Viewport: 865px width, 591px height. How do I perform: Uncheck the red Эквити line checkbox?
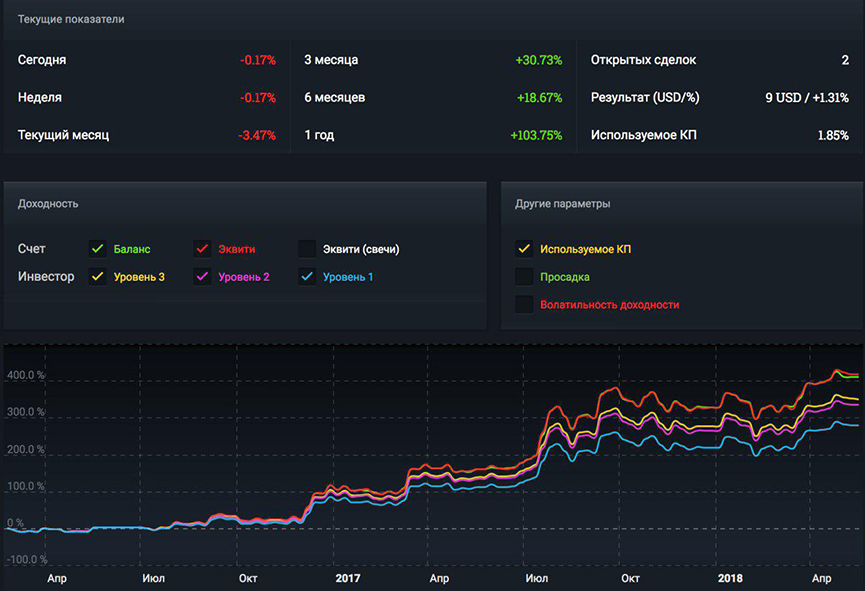[203, 249]
